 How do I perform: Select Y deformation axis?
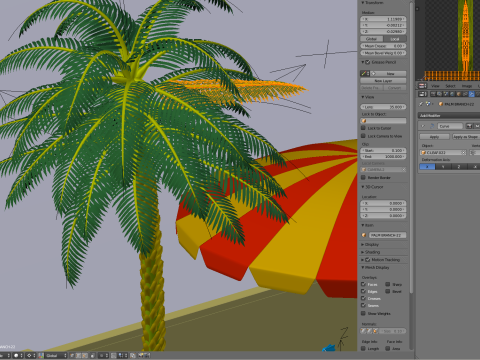pyautogui.click(x=443, y=167)
